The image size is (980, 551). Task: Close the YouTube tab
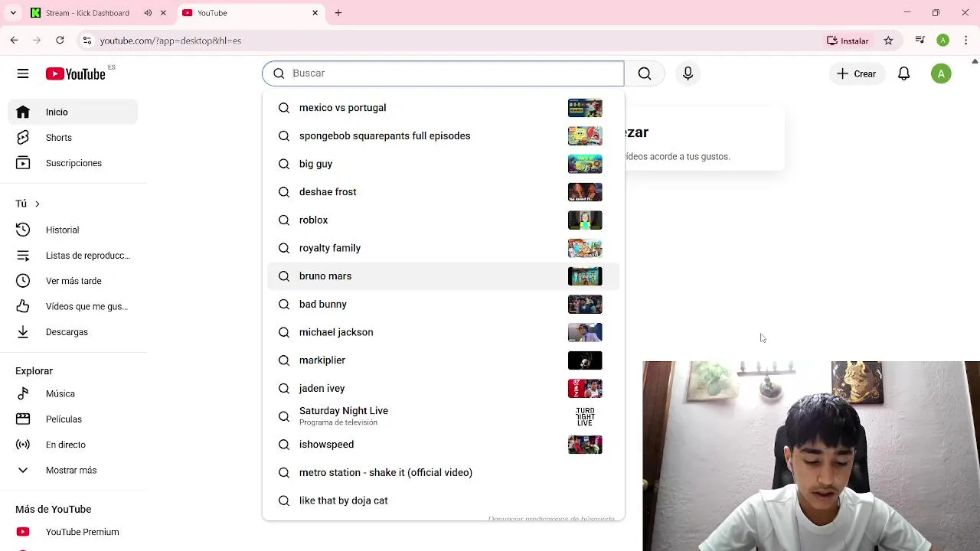point(315,13)
